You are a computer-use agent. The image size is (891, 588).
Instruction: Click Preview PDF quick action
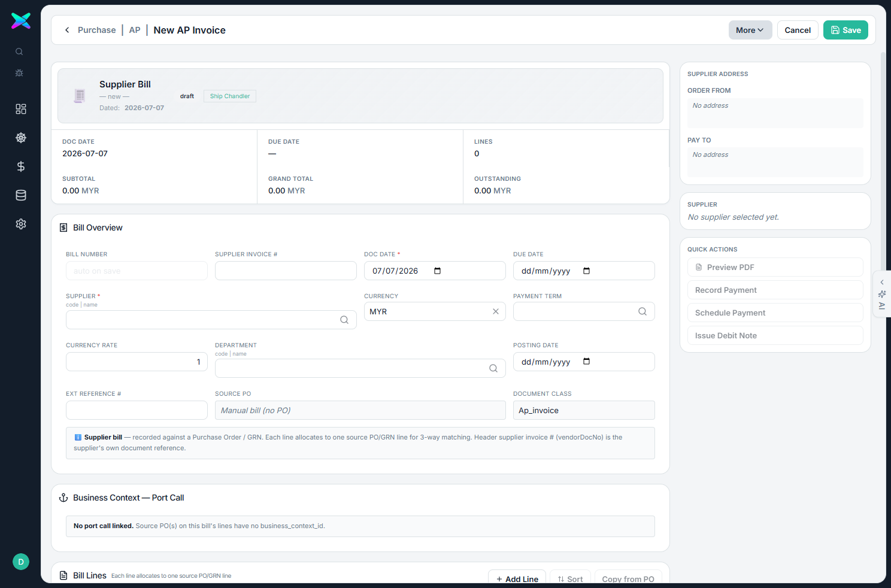click(x=775, y=267)
